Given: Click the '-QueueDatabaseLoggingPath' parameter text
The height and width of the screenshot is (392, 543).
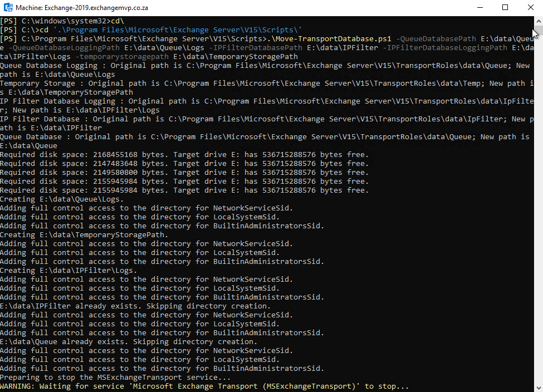Looking at the screenshot, I should tap(64, 47).
